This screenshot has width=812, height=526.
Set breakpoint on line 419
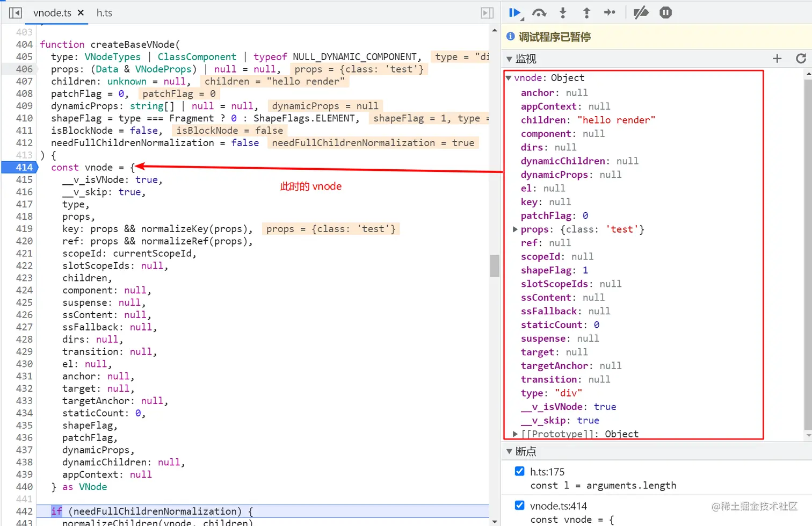click(x=24, y=229)
